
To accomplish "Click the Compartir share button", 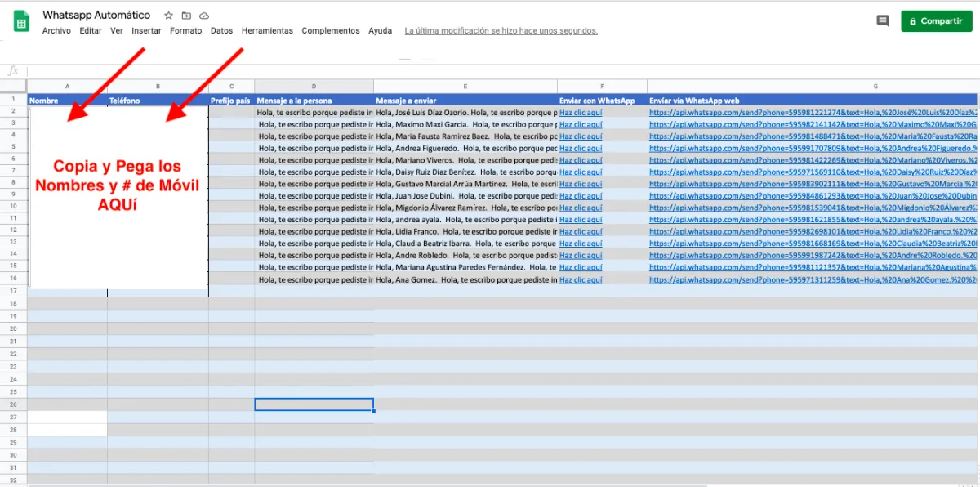I will [x=937, y=21].
